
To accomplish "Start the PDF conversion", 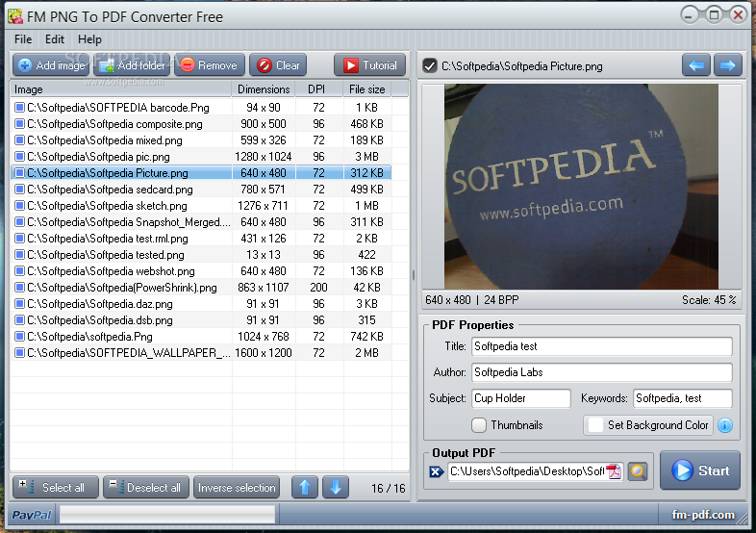I will click(x=700, y=470).
